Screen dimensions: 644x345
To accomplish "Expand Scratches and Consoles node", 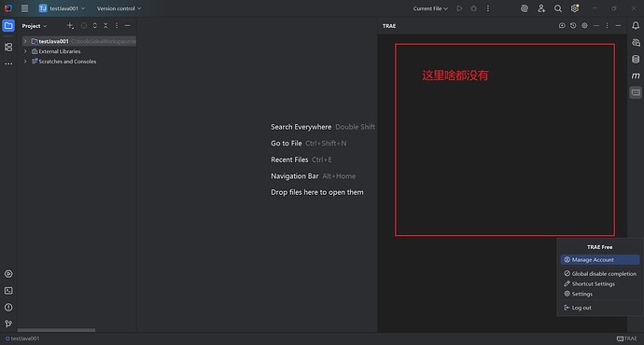I will point(25,62).
